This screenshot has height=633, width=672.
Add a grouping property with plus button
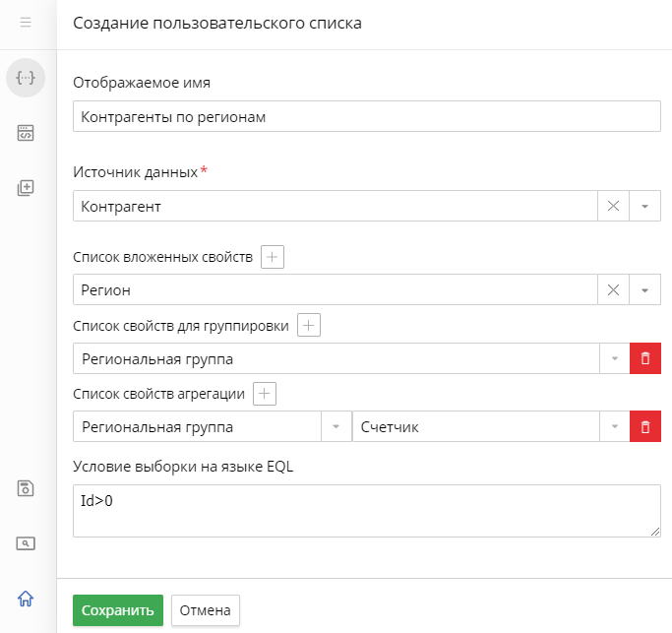[x=309, y=325]
